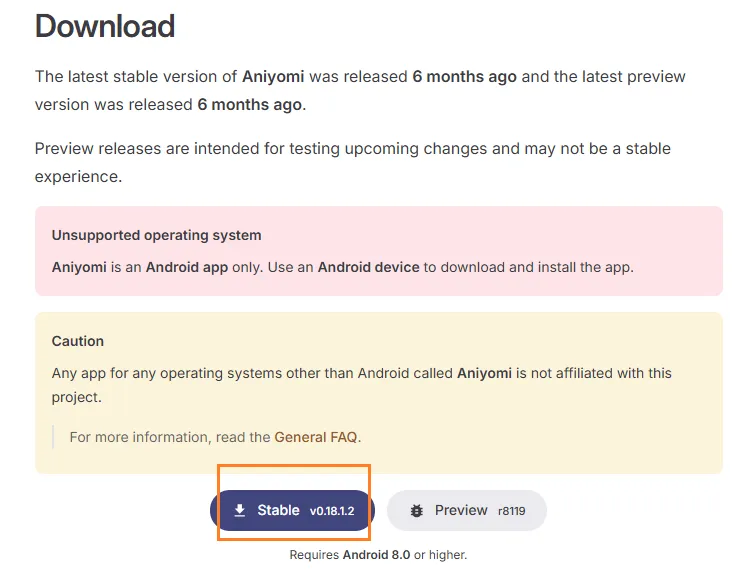Click the r8119 preview build label
The height and width of the screenshot is (575, 745).
[511, 511]
